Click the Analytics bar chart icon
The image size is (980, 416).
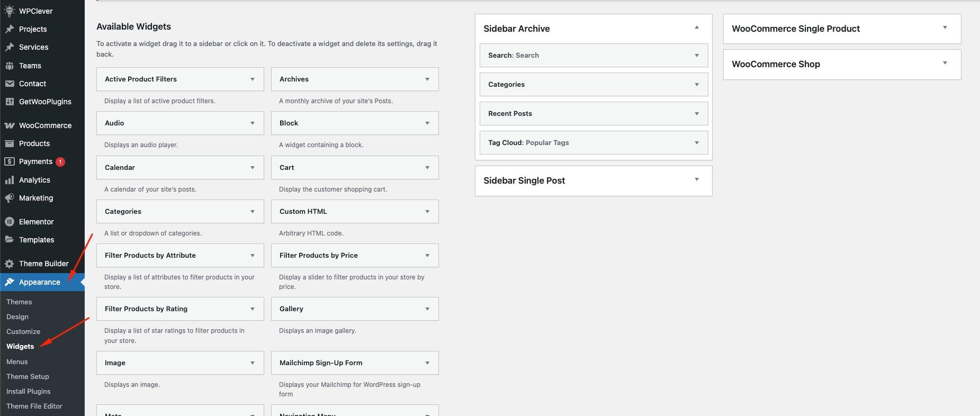[9, 180]
